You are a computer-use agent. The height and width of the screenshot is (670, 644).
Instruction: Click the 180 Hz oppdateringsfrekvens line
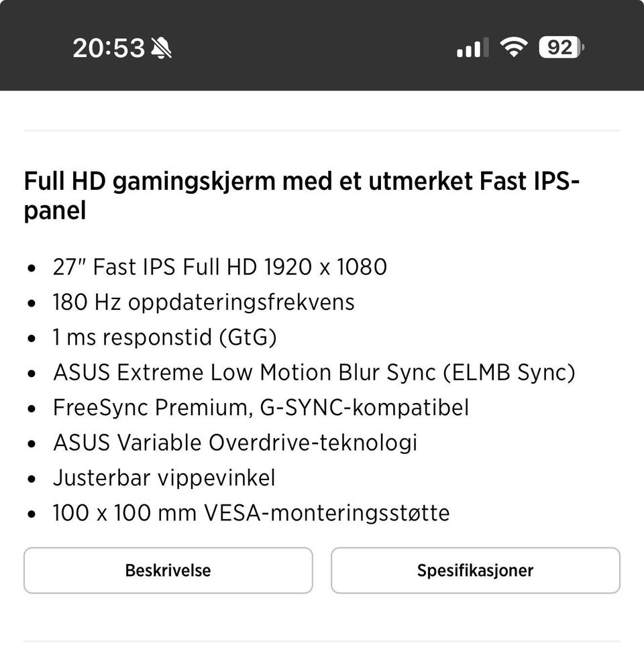[203, 302]
